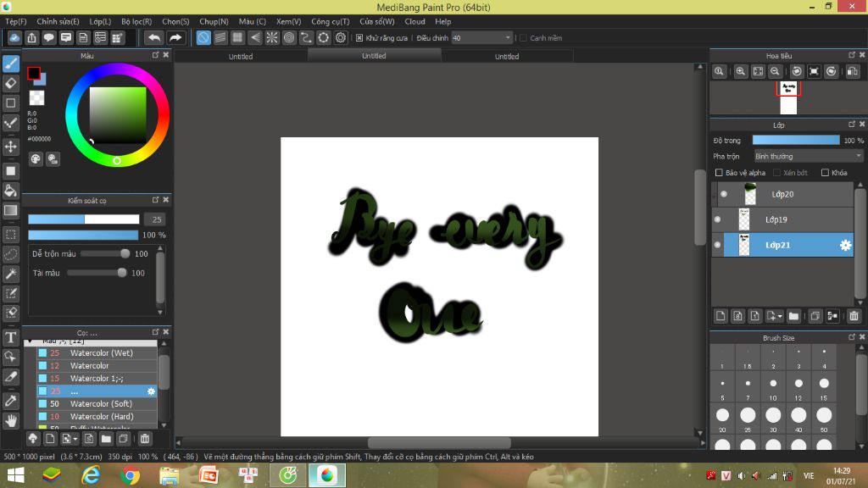
Task: Open Bộ lọc(R) menu
Action: 136,21
